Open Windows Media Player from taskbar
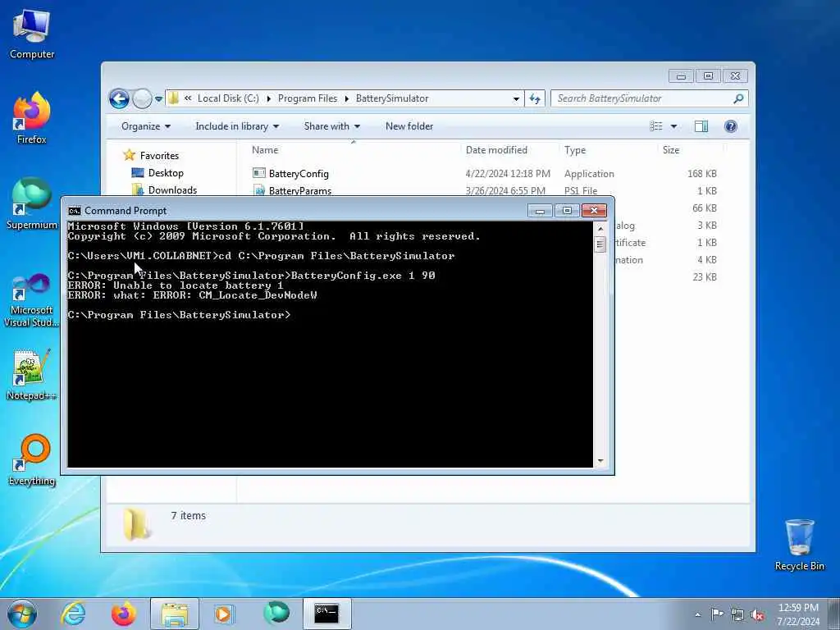 tap(224, 614)
